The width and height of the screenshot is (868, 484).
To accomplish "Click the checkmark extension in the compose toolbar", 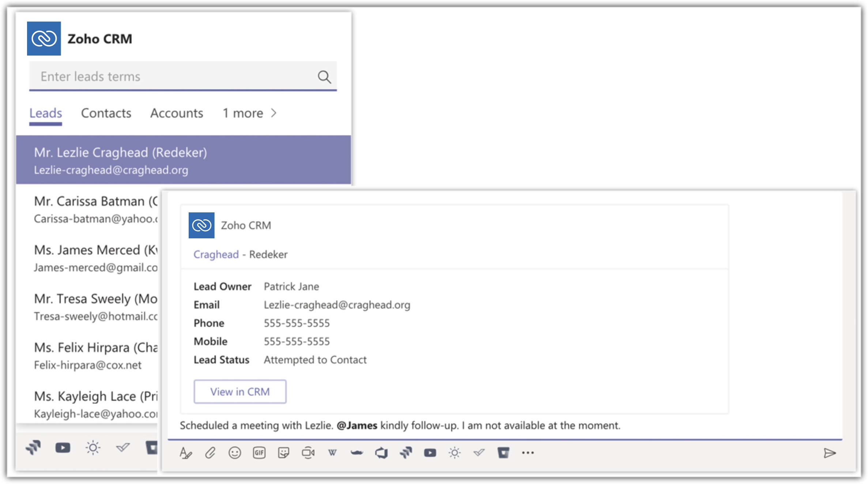I will pyautogui.click(x=479, y=453).
